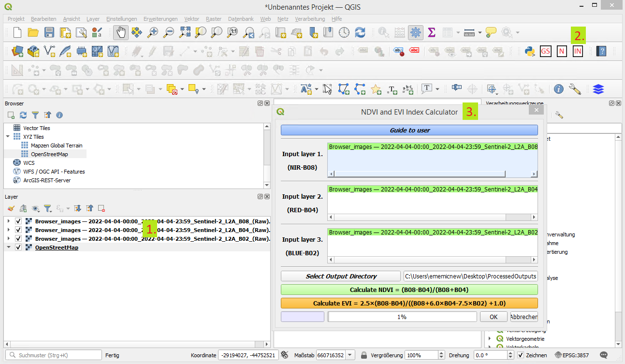Save project using the floppy disk icon
This screenshot has height=364, width=625.
click(x=49, y=32)
